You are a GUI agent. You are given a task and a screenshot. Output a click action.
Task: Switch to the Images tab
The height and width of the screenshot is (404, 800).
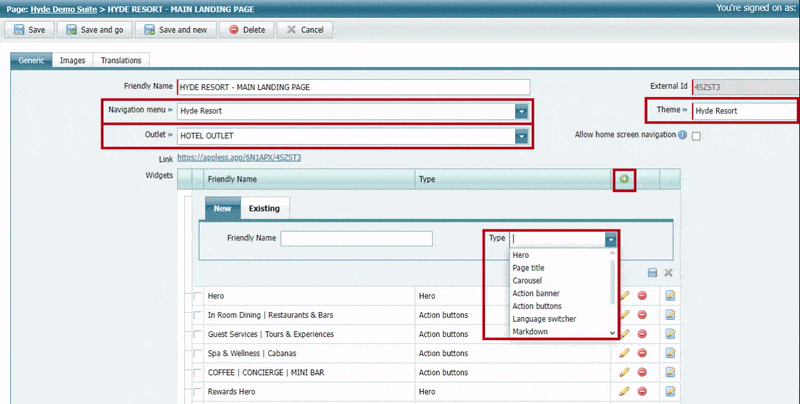point(72,60)
